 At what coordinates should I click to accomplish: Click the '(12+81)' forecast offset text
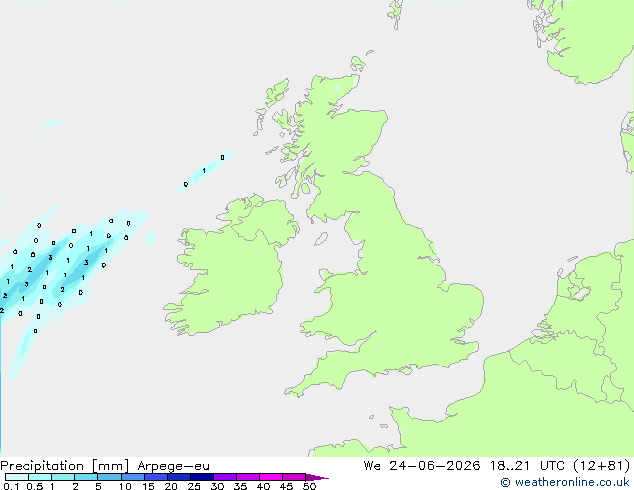coord(602,466)
